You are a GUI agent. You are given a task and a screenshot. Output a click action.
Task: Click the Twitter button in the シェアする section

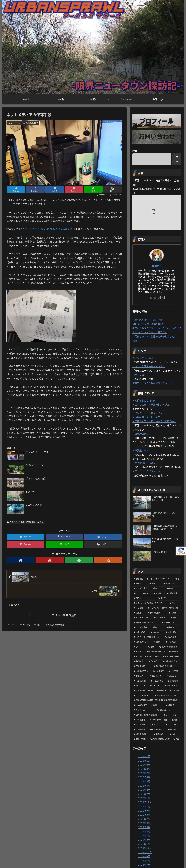(x=26, y=536)
